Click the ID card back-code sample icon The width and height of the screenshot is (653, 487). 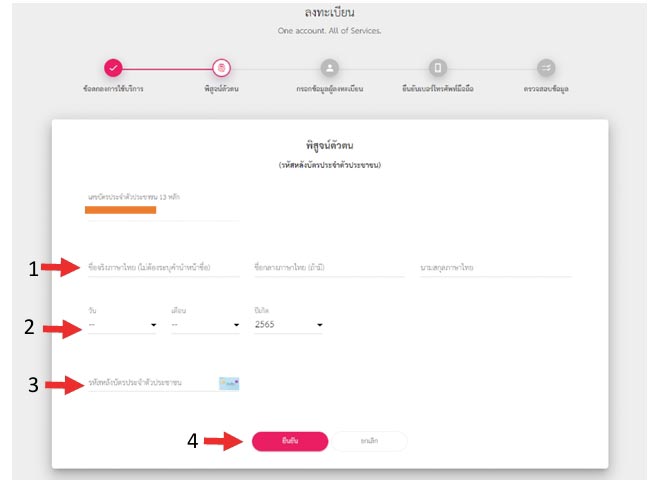pos(231,383)
